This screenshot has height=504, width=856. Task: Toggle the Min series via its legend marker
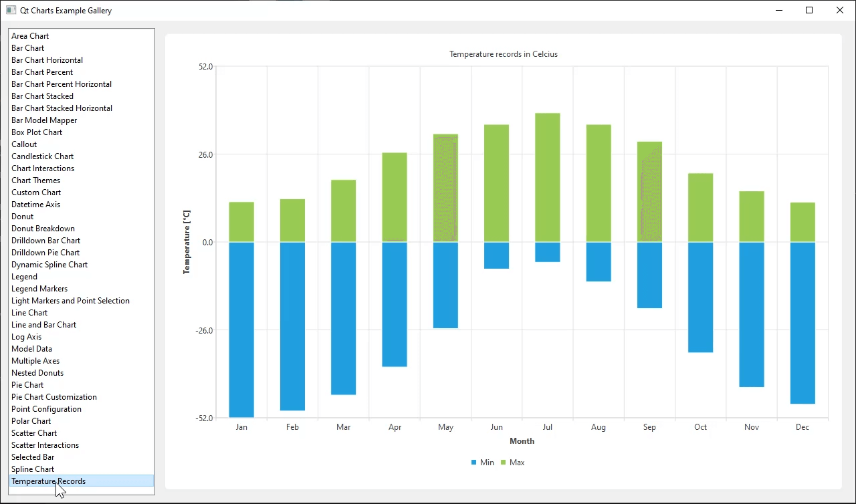click(482, 462)
